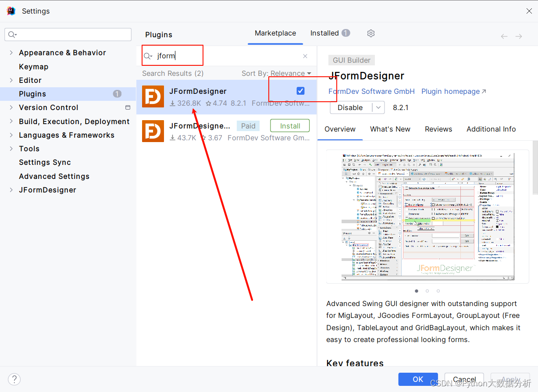Open the Additional Info tab
This screenshot has width=538, height=392.
click(491, 129)
